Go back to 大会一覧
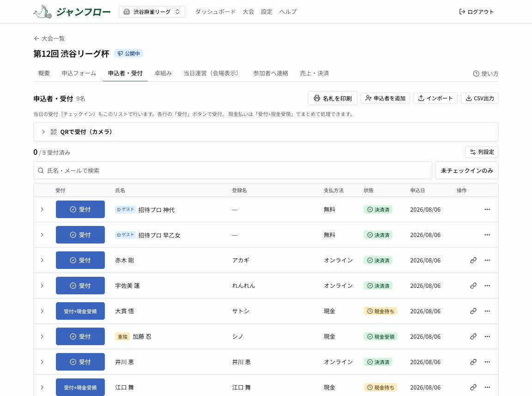Viewport: 532px width, 396px height. click(49, 38)
